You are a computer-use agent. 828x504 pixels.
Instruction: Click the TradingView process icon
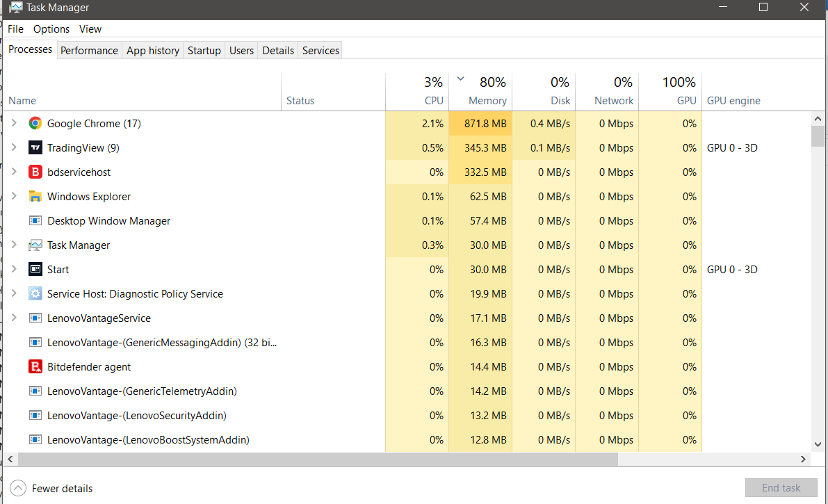coord(35,148)
